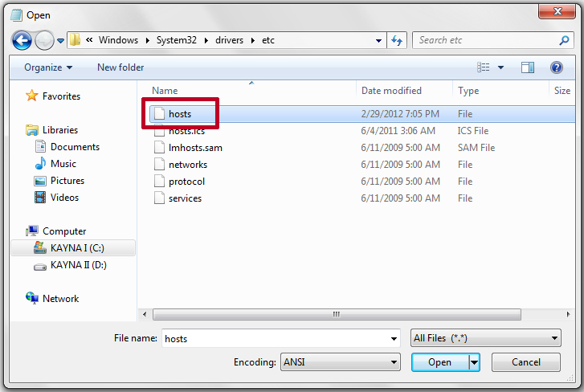Open the All Files type filter dropdown
The height and width of the screenshot is (392, 584).
point(486,338)
